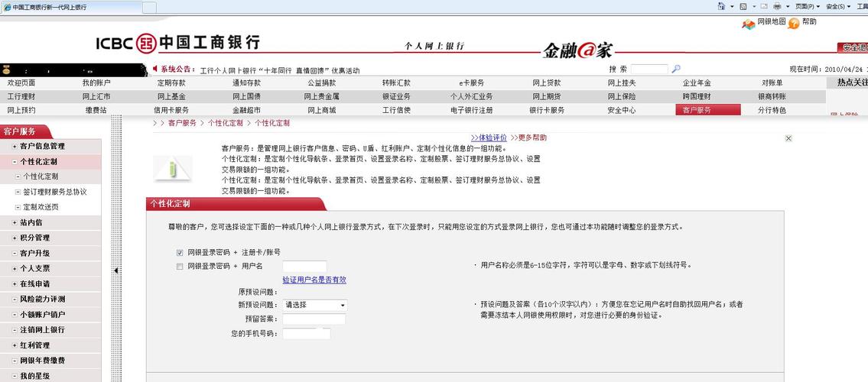The image size is (868, 382).
Task: Click the 个性化定制 red section header tab
Action: pos(236,204)
